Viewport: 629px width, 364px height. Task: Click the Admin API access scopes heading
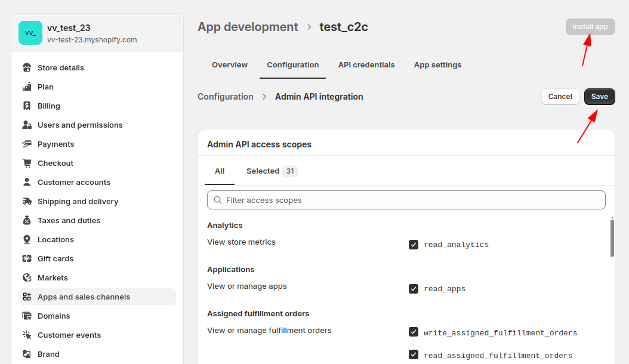pos(259,144)
